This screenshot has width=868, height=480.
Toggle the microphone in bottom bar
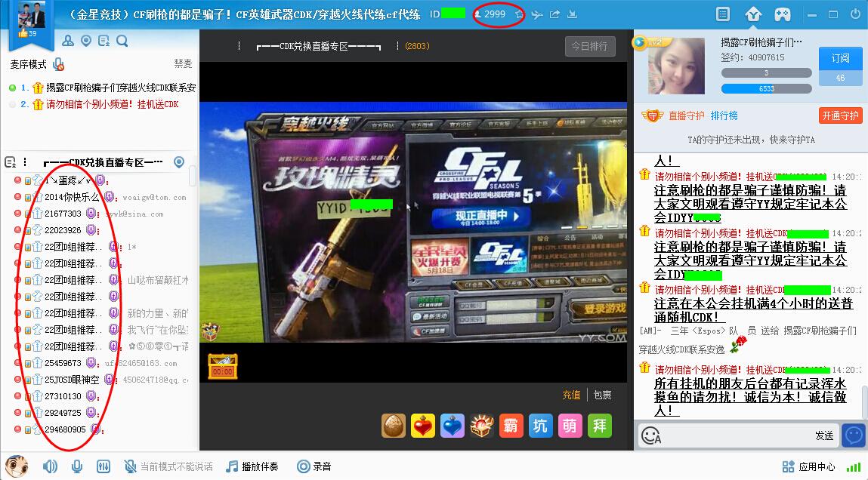[77, 466]
